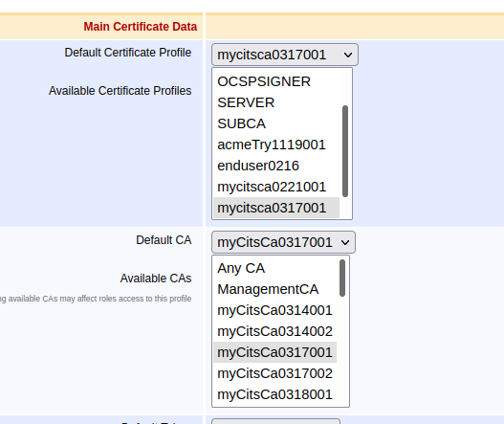This screenshot has height=424, width=504.
Task: Select mycitsca0221001 certificate profile
Action: click(x=276, y=187)
